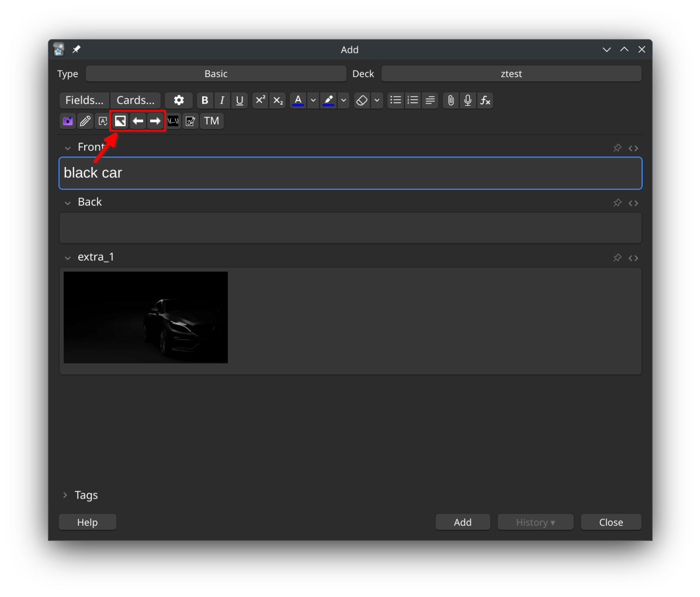The width and height of the screenshot is (700, 597).
Task: Click the TM toolbar icon
Action: pyautogui.click(x=212, y=121)
